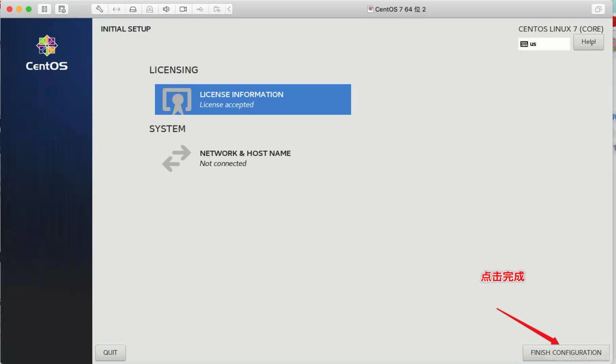The width and height of the screenshot is (616, 364).
Task: Collapse the toolbar device chevron
Action: [229, 9]
